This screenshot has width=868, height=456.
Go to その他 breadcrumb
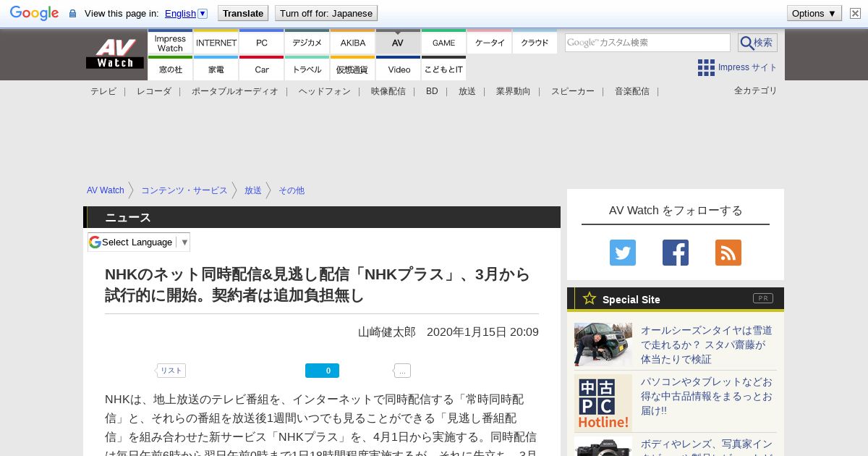pyautogui.click(x=292, y=190)
